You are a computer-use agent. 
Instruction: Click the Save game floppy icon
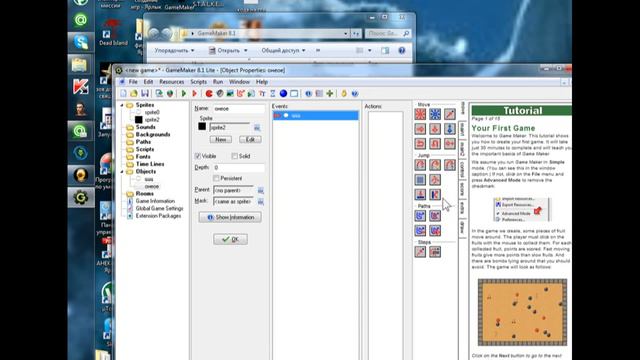point(144,93)
